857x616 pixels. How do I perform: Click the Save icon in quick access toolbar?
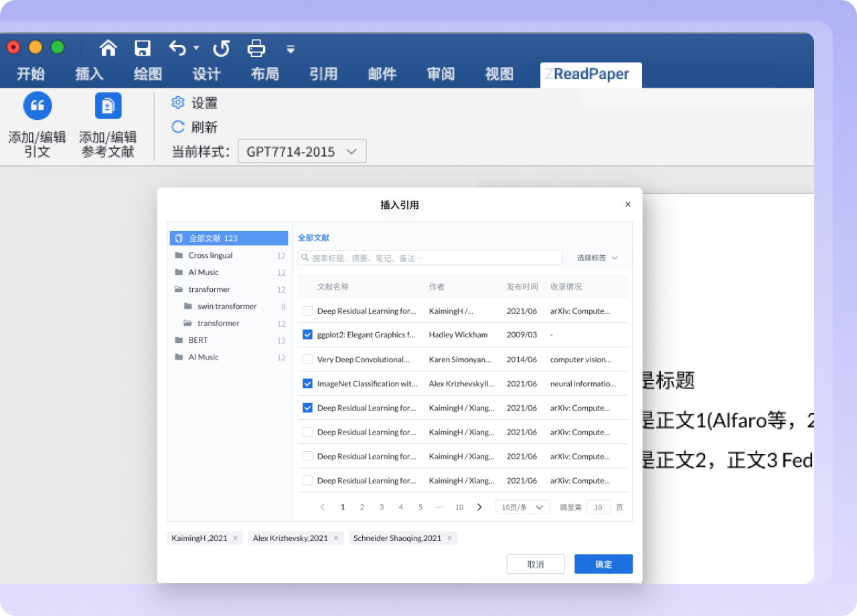point(142,48)
